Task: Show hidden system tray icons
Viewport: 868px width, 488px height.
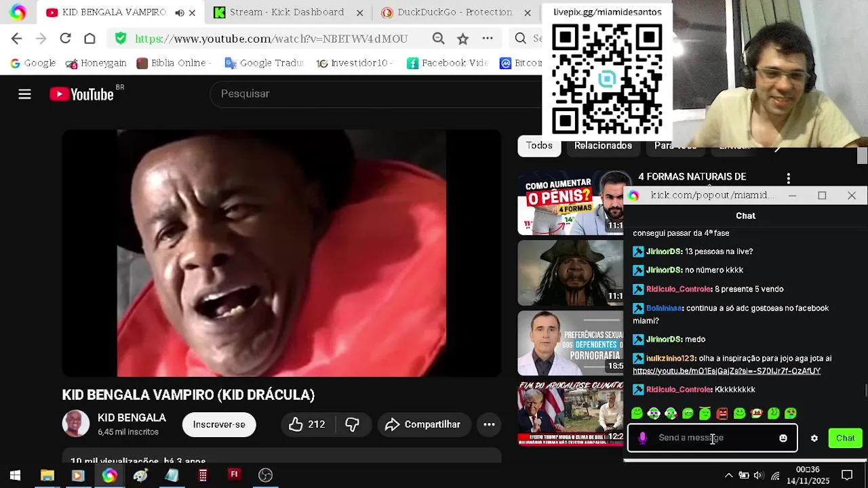Action: [x=728, y=475]
